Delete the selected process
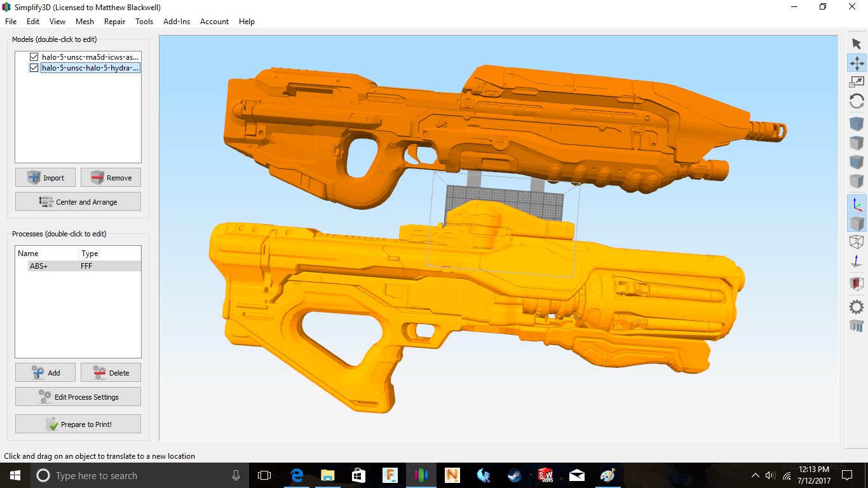The height and width of the screenshot is (488, 868). [x=111, y=372]
